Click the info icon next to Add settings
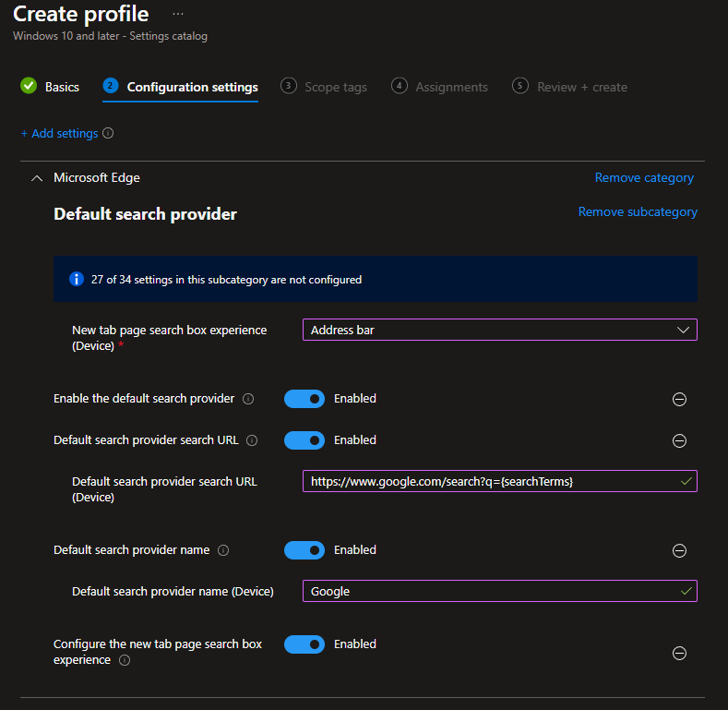Screen dimensions: 728x710 point(108,133)
